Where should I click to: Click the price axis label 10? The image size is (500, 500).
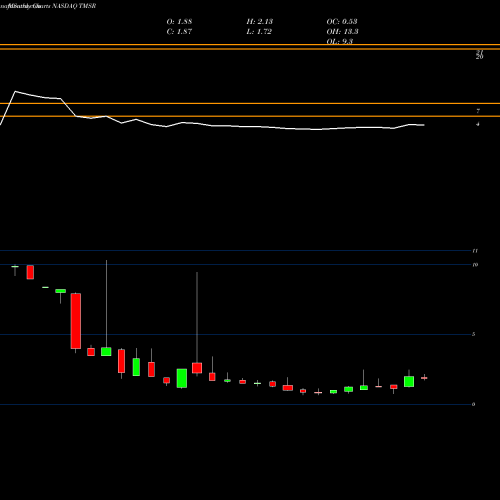pos(475,265)
